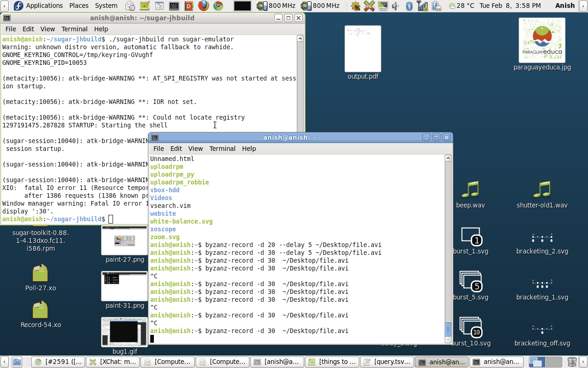Switch to the query.tsv taskbar window

click(x=387, y=362)
